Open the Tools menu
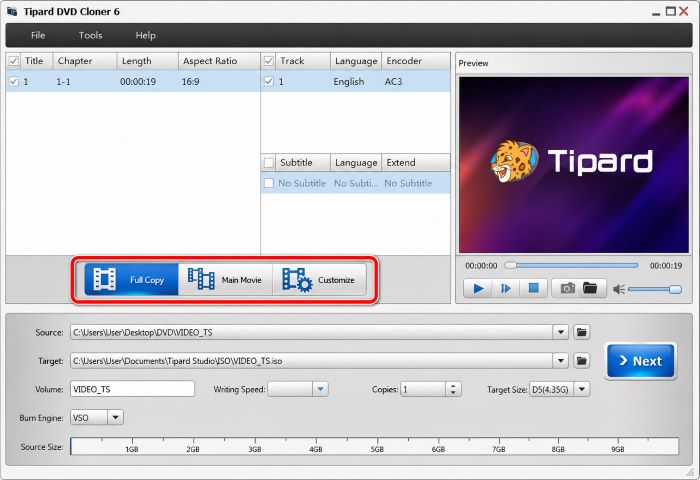The width and height of the screenshot is (700, 480). coord(91,35)
